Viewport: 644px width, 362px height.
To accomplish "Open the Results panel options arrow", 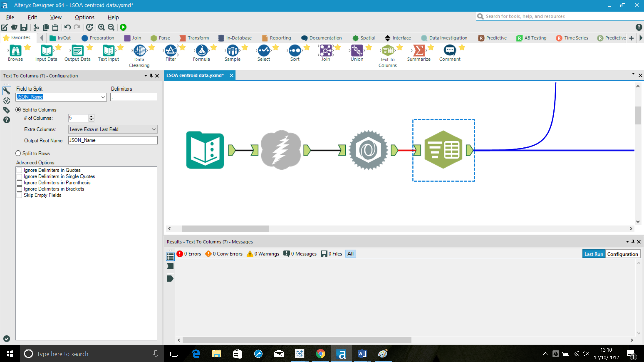I will click(627, 242).
